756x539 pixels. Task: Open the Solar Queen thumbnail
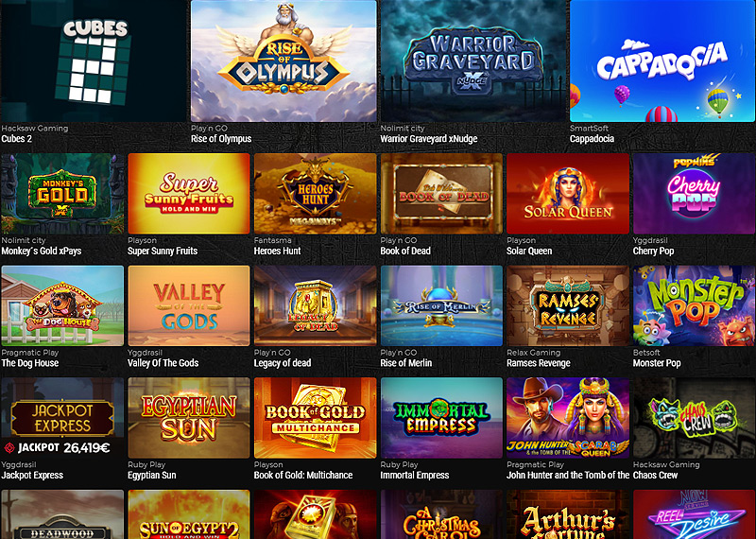(568, 194)
